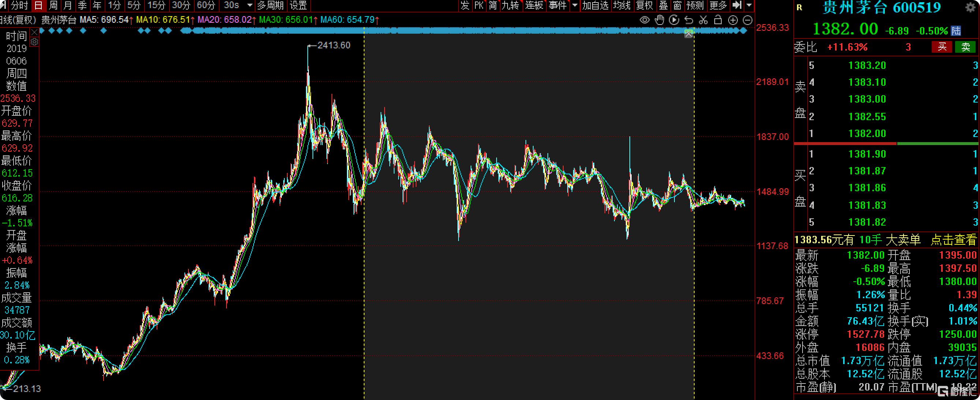980x400 pixels.
Task: Click the MA20: 658.02 indicator label
Action: click(x=227, y=19)
